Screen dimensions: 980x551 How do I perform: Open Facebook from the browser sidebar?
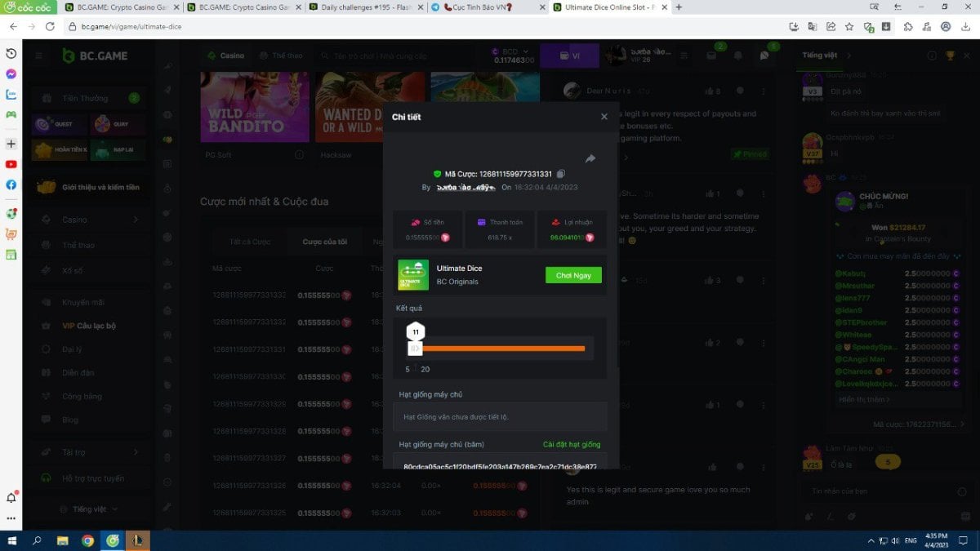click(11, 184)
